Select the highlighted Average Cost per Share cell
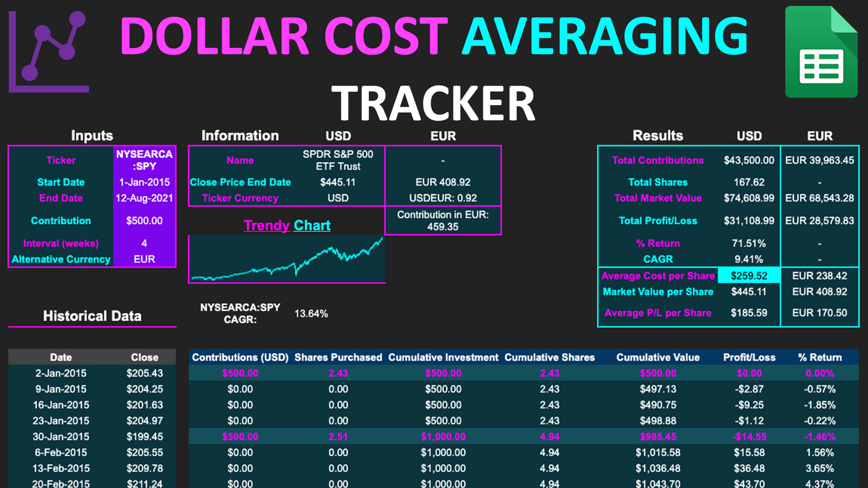The image size is (868, 488). click(750, 276)
